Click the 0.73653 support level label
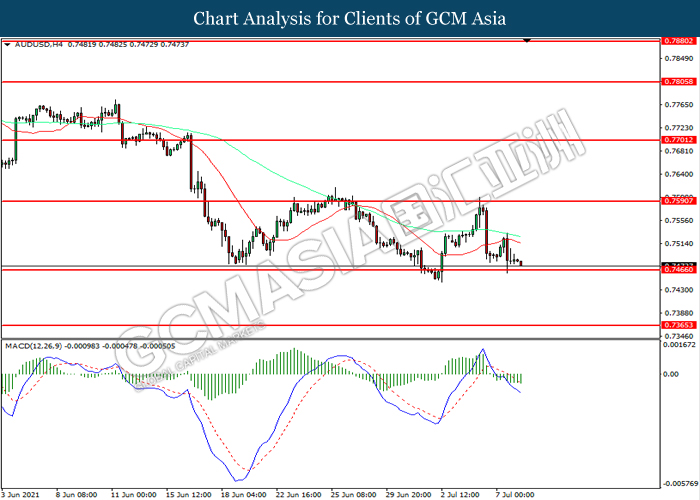This screenshot has height=500, width=700. tap(679, 325)
